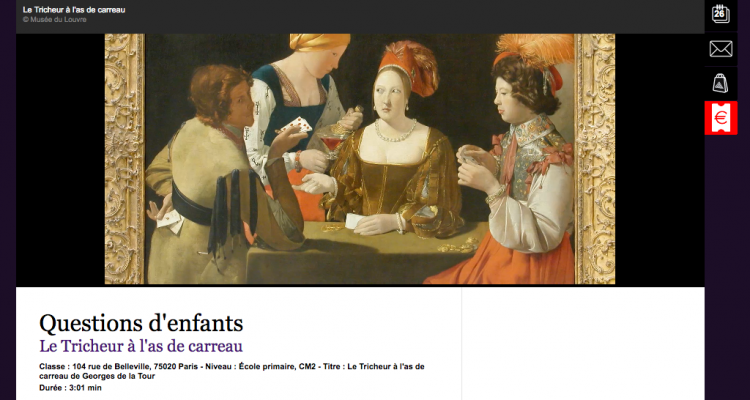The image size is (750, 400).
Task: Click the Questions d'enfants heading
Action: 141,323
